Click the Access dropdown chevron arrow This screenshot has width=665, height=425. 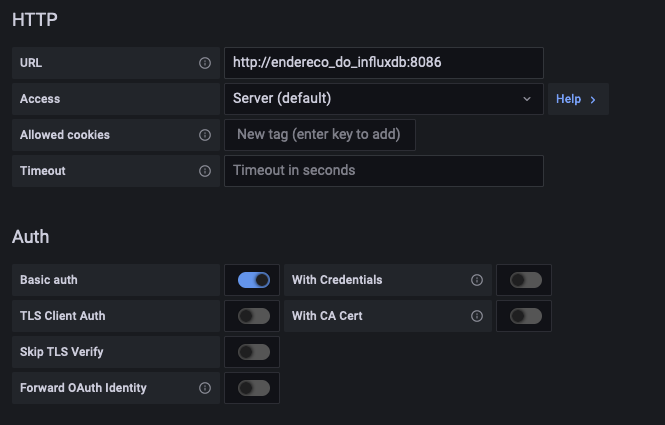click(x=527, y=99)
